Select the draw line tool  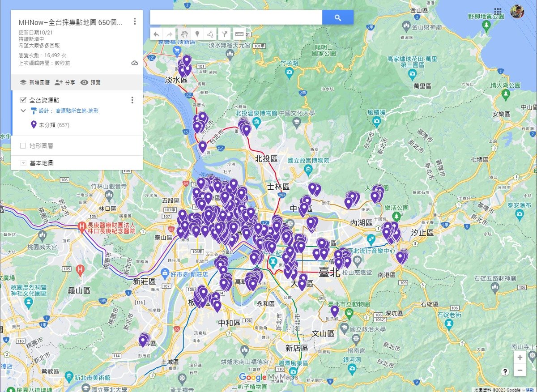tap(210, 34)
